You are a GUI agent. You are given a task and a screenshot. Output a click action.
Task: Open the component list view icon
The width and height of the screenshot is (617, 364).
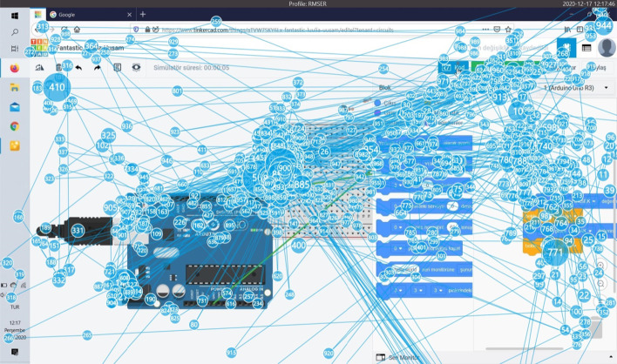tap(586, 48)
